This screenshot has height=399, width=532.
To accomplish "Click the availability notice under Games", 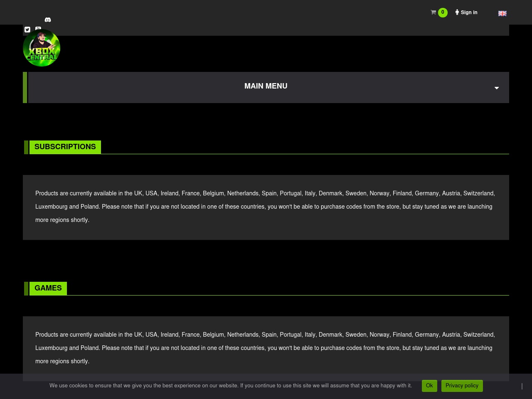I will 266,348.
